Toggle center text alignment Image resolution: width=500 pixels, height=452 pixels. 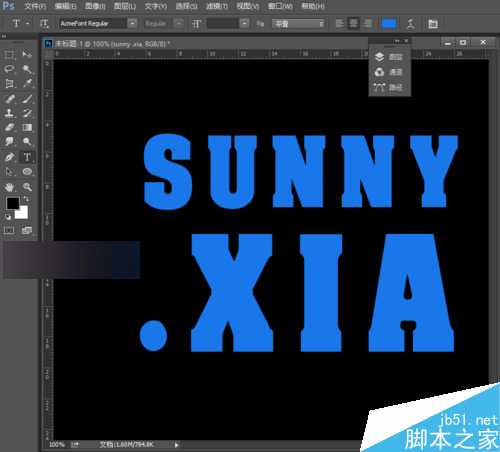pos(353,24)
